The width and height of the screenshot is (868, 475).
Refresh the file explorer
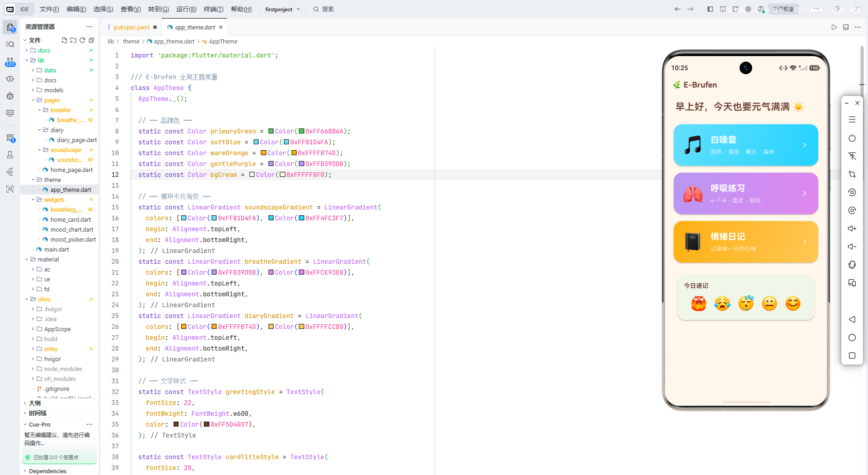[82, 40]
